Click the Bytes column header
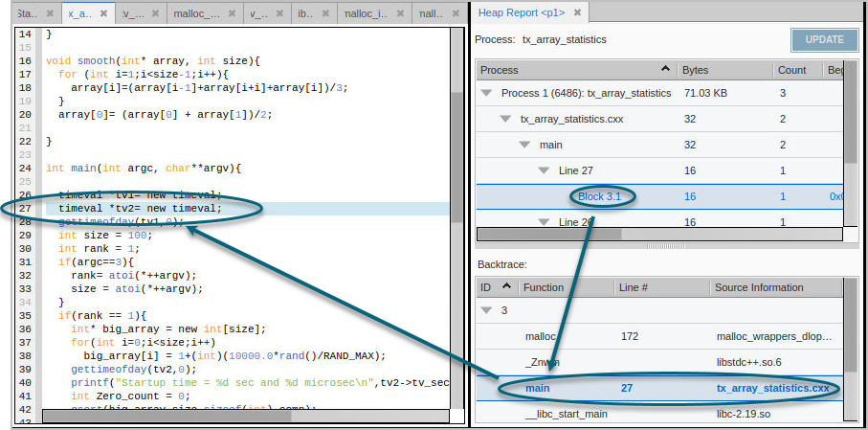The width and height of the screenshot is (868, 430). [x=723, y=70]
